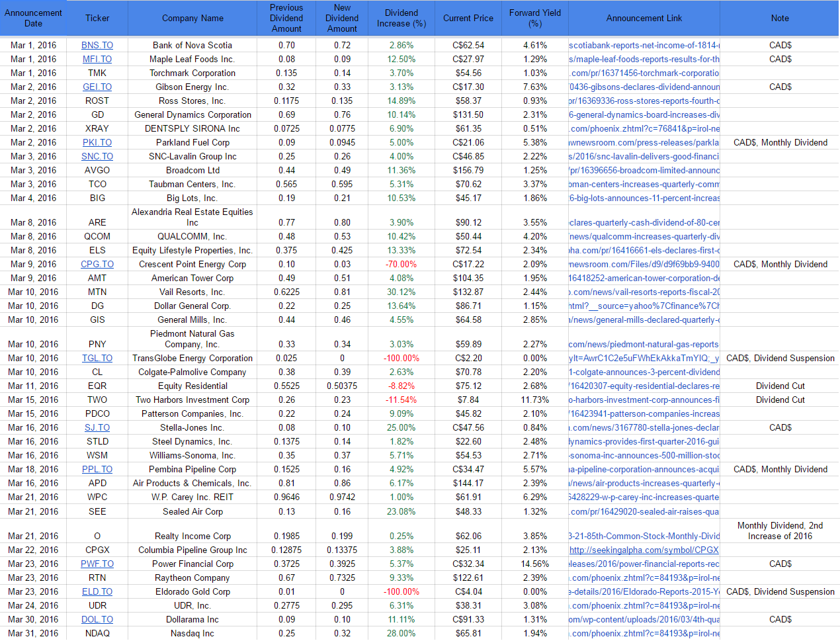Open the MFI.TO ticker link

(x=97, y=59)
